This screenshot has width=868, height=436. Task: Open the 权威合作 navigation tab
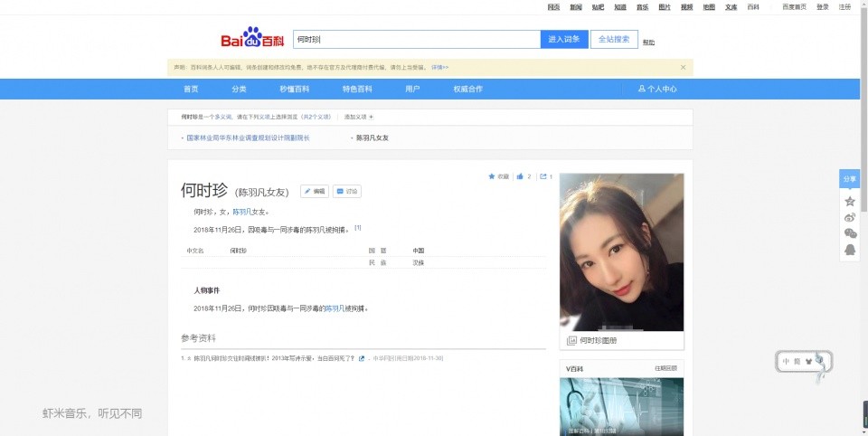(x=468, y=89)
